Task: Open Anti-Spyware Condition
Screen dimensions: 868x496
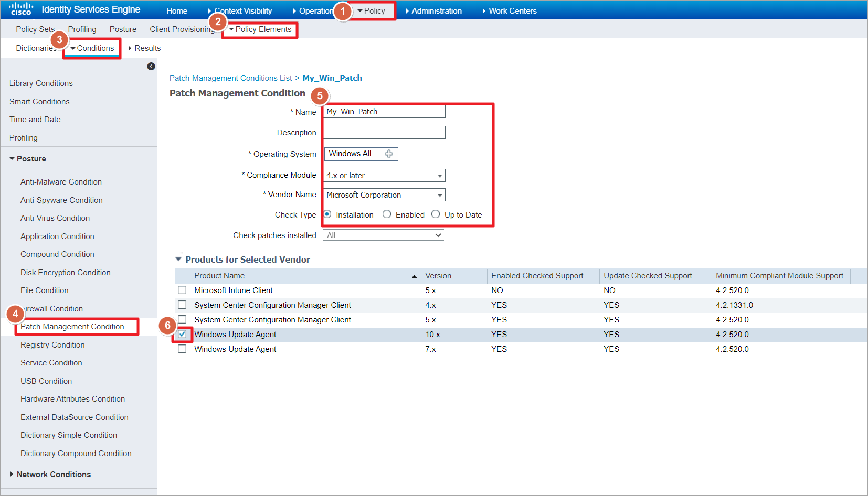Action: tap(62, 200)
